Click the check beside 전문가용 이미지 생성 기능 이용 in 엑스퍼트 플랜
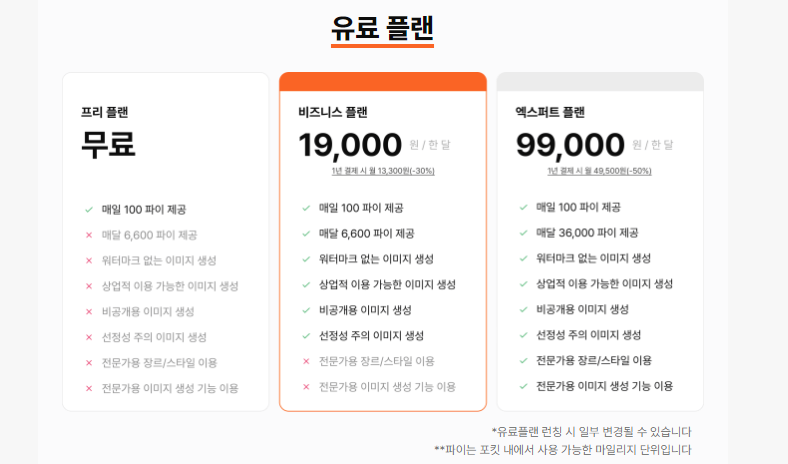Screen dimensions: 788x464 click(x=523, y=386)
